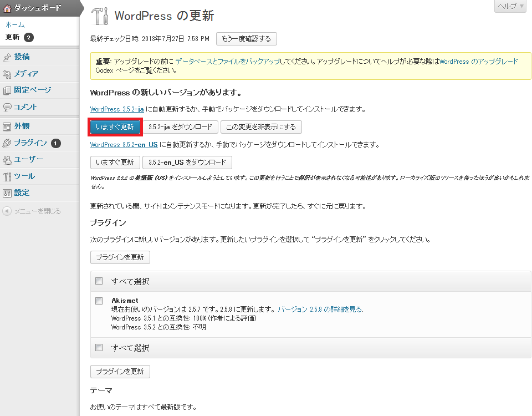Image resolution: width=532 pixels, height=416 pixels.
Task: Click the Appearance (外観) icon
Action: [x=7, y=126]
